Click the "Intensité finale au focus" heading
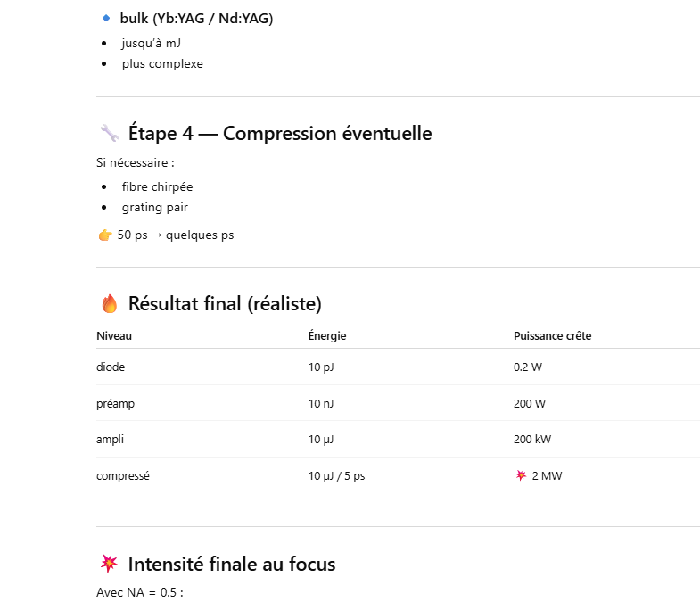 coord(232,564)
